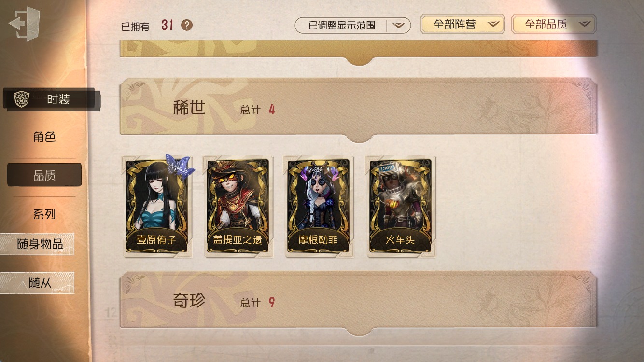Select the 火车头 costume card
The image size is (644, 362).
pos(400,206)
